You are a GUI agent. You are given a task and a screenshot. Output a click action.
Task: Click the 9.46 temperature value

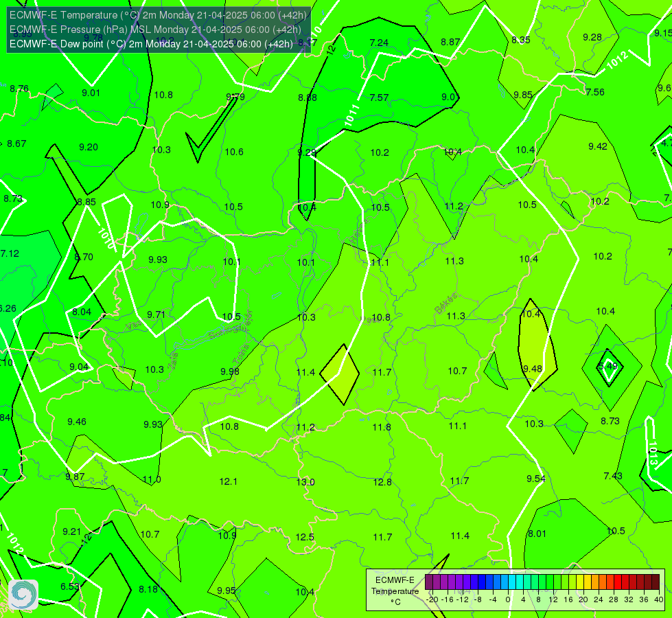77,422
